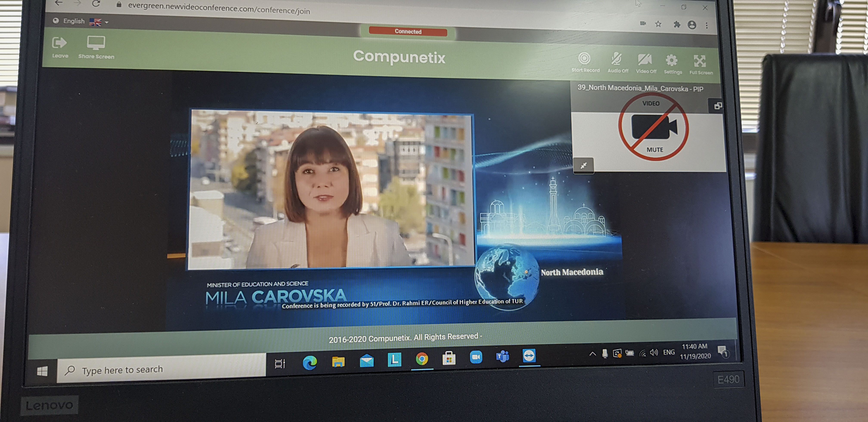This screenshot has width=868, height=422.
Task: Open the volume speaker tray icon
Action: (654, 353)
